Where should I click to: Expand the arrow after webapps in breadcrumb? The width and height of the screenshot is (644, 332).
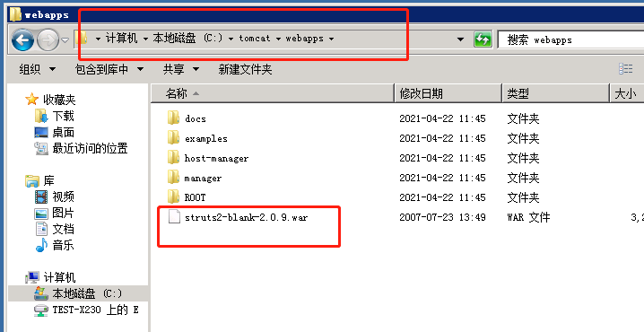pyautogui.click(x=331, y=39)
